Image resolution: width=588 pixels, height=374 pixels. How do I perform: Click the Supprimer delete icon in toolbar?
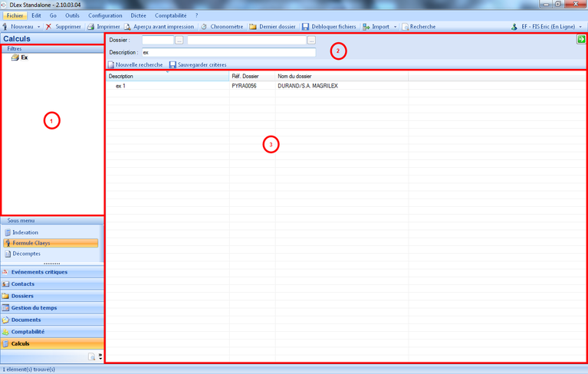pyautogui.click(x=49, y=27)
